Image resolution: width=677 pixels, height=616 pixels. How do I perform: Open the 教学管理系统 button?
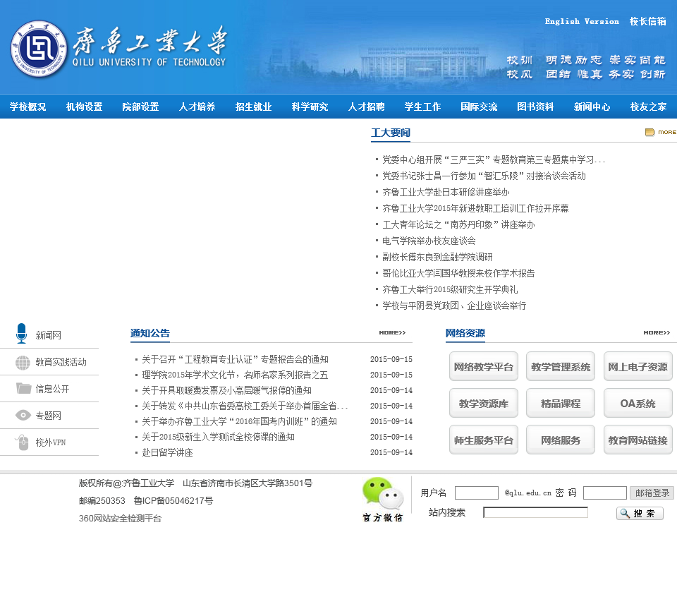[561, 366]
